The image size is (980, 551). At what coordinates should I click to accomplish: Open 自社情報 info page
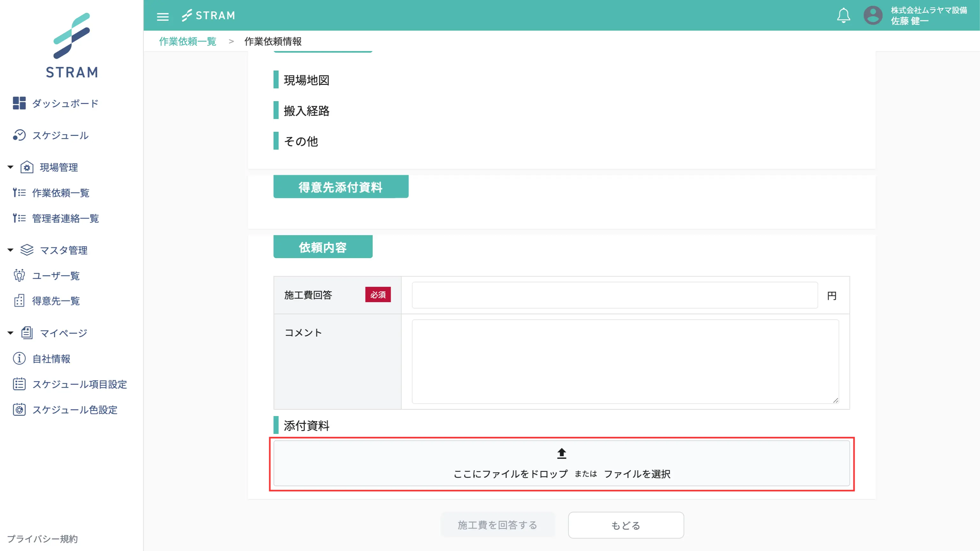[x=51, y=359]
